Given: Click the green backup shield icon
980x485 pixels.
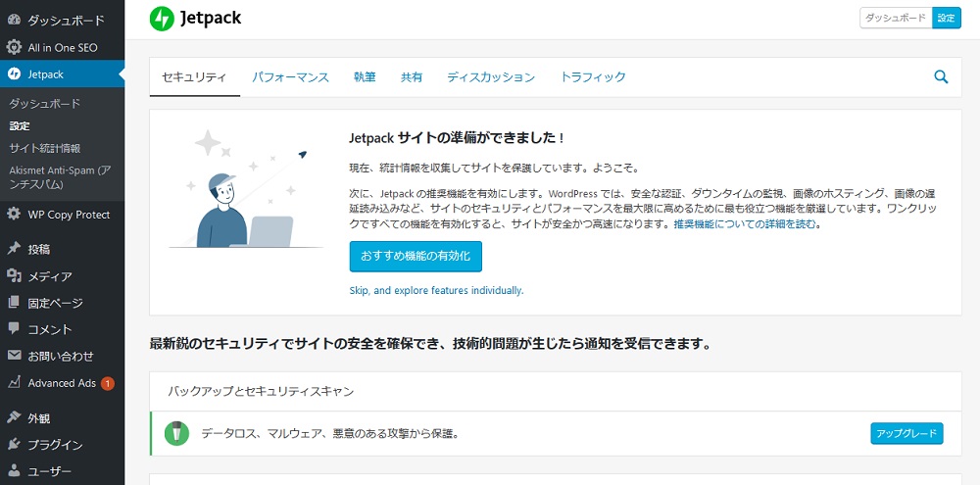Looking at the screenshot, I should [176, 433].
